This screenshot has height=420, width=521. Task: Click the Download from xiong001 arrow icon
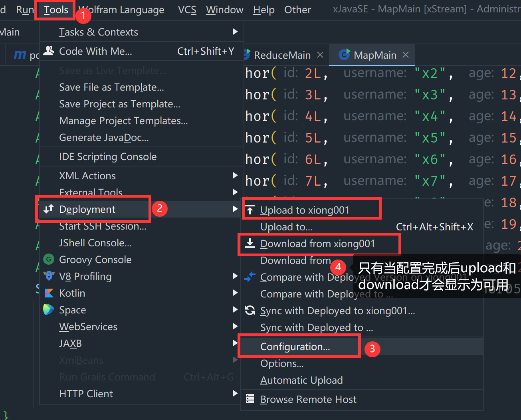tap(250, 244)
